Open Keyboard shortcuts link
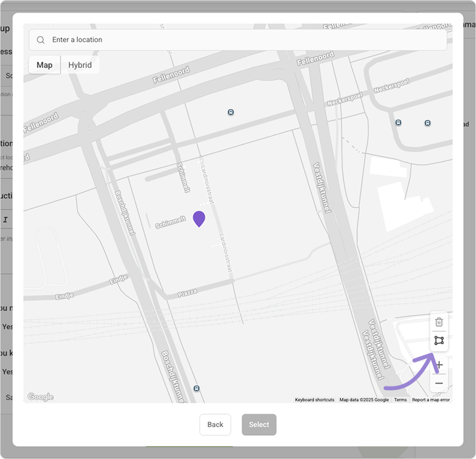The width and height of the screenshot is (476, 459). [314, 400]
